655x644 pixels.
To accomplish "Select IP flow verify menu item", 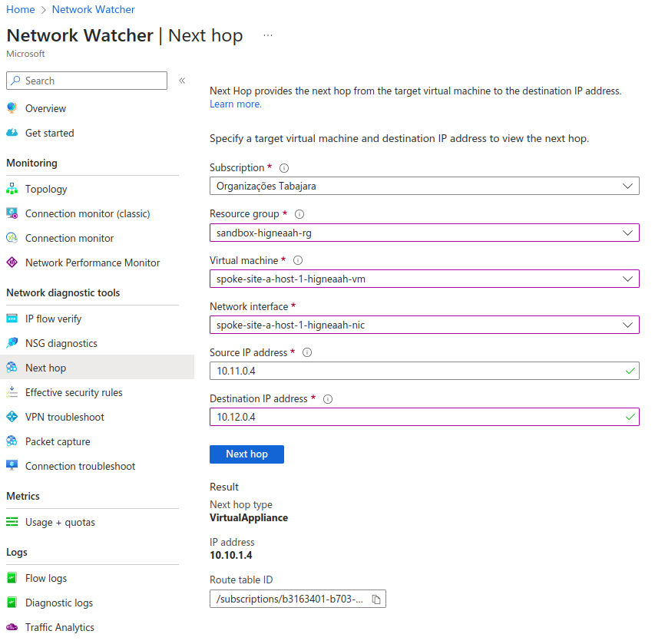I will pos(53,319).
